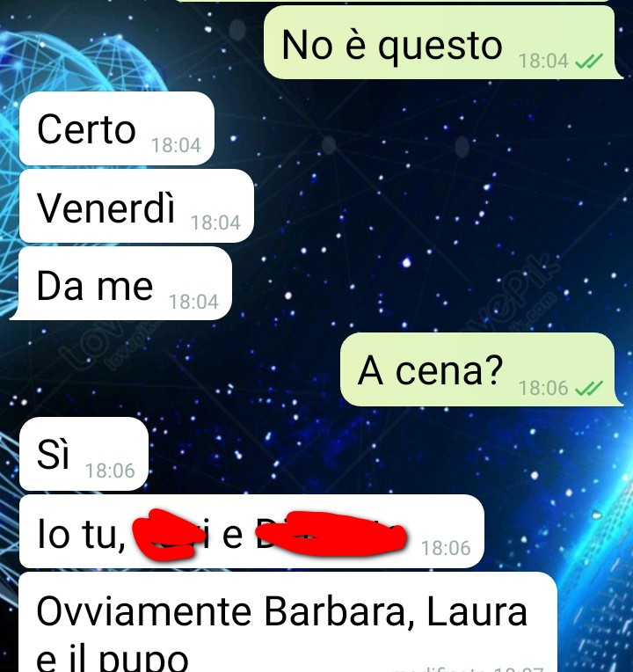The image size is (633, 672).
Task: Tap the 'Ovviamente Barbara, Laura e il pupo' message
Action: pyautogui.click(x=287, y=622)
